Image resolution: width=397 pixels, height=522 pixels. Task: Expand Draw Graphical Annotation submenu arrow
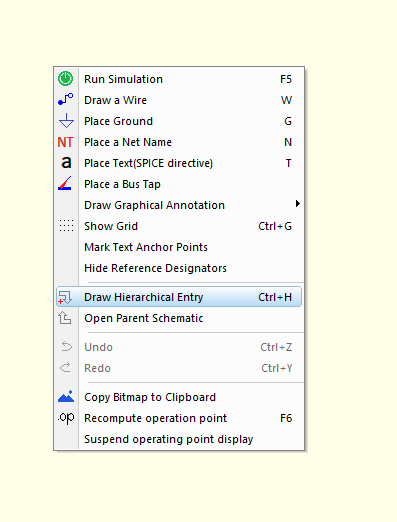[x=298, y=204]
